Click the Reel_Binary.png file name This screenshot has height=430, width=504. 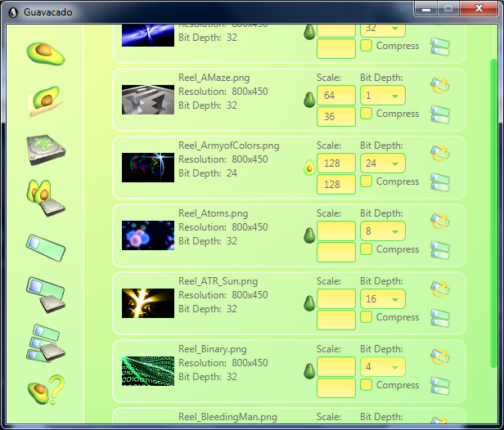[x=213, y=349]
